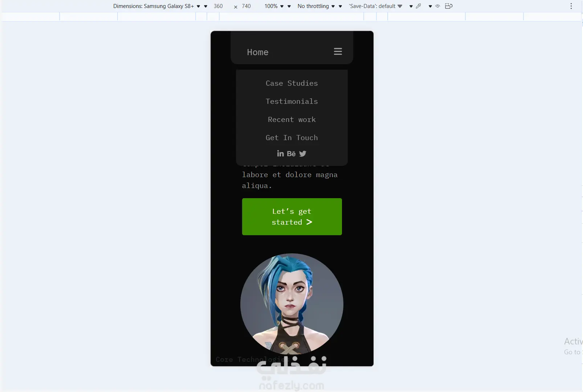Click the eye vision icon in toolbar
The image size is (583, 392).
point(437,6)
